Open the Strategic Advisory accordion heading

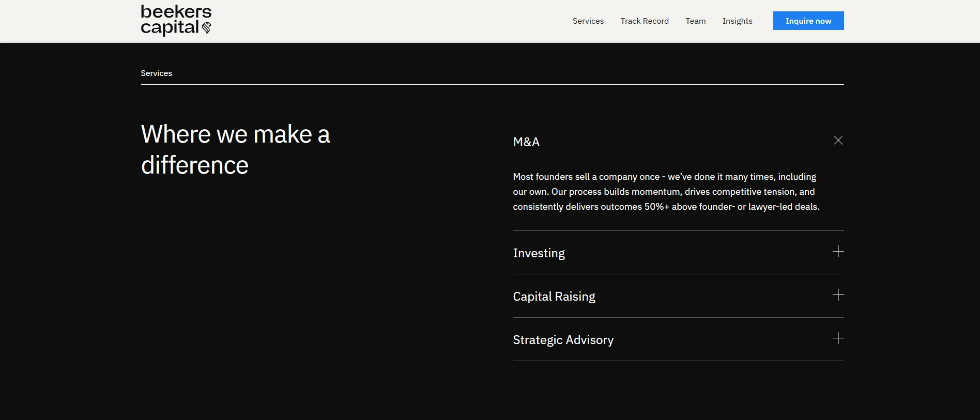(563, 340)
